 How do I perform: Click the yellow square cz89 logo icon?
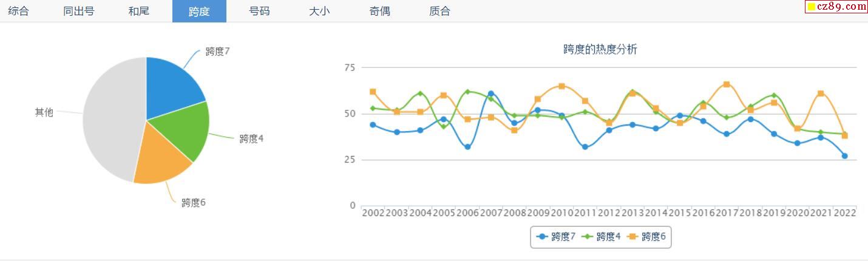811,7
